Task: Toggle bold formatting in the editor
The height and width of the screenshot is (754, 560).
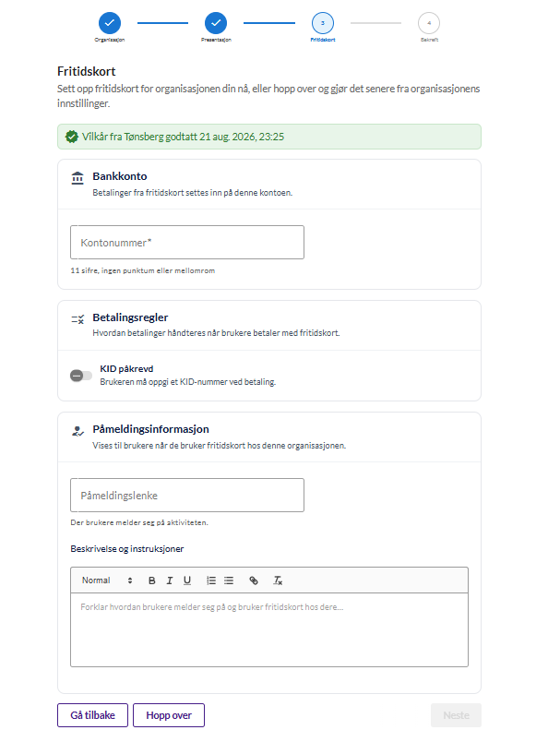Action: [152, 580]
